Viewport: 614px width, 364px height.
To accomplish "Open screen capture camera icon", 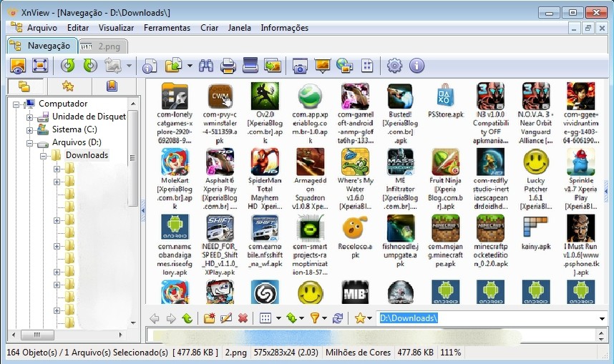I will pos(300,66).
